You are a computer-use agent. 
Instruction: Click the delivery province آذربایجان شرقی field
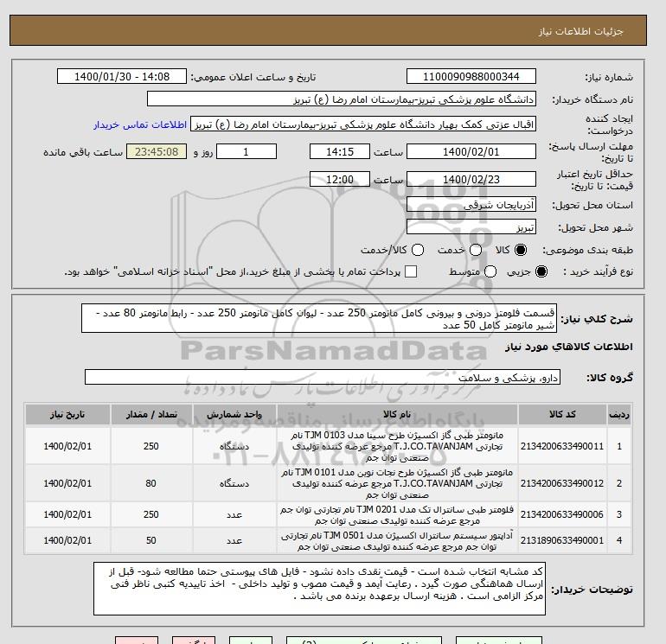tap(471, 205)
